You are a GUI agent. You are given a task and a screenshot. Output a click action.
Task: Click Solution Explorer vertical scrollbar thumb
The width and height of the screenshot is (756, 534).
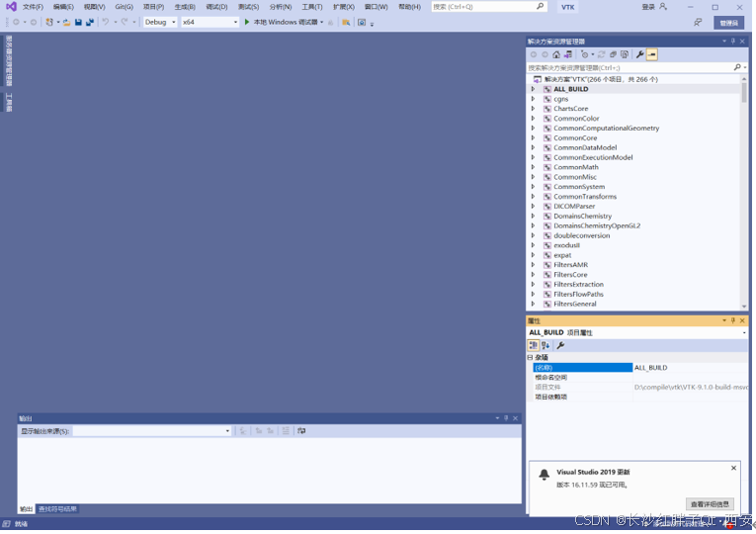pos(744,92)
